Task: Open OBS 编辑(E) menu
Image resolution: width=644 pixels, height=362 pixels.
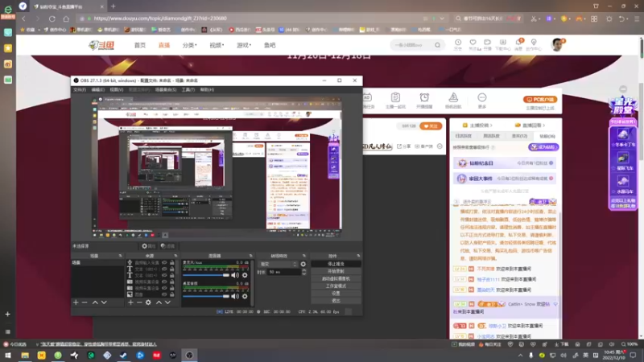Action: click(97, 89)
